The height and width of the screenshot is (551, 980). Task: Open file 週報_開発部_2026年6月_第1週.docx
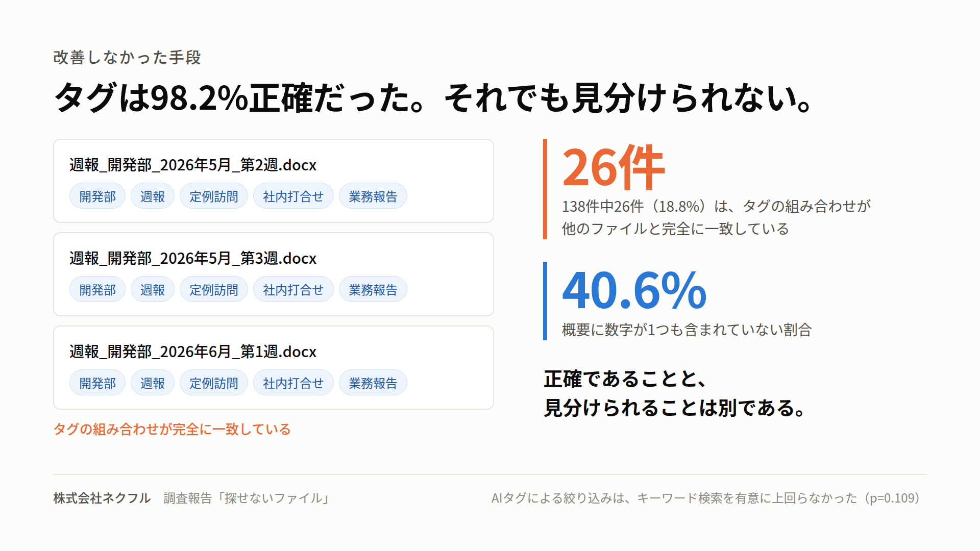(193, 352)
